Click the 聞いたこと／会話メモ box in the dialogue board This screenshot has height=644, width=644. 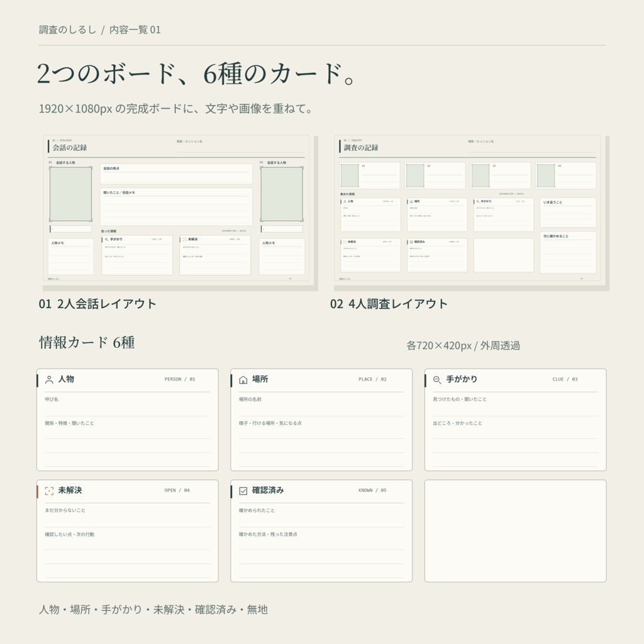pos(176,206)
